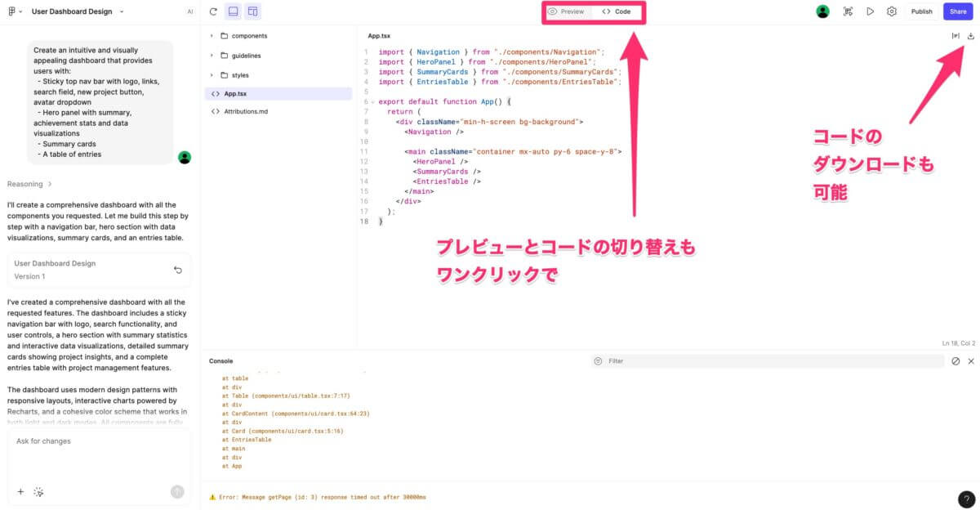Toggle the bottom console panel layout button
980x510 pixels.
coord(233,11)
